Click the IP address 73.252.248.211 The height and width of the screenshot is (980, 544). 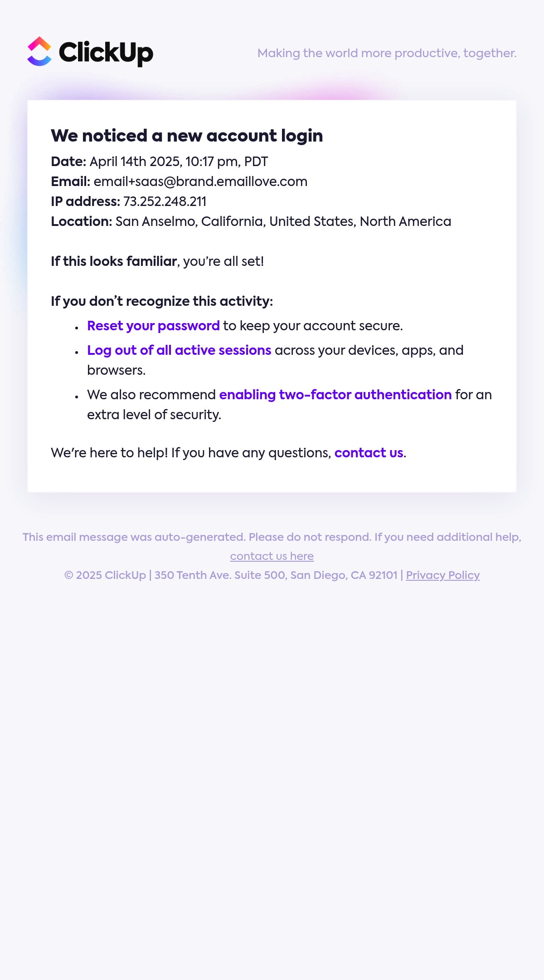[165, 201]
